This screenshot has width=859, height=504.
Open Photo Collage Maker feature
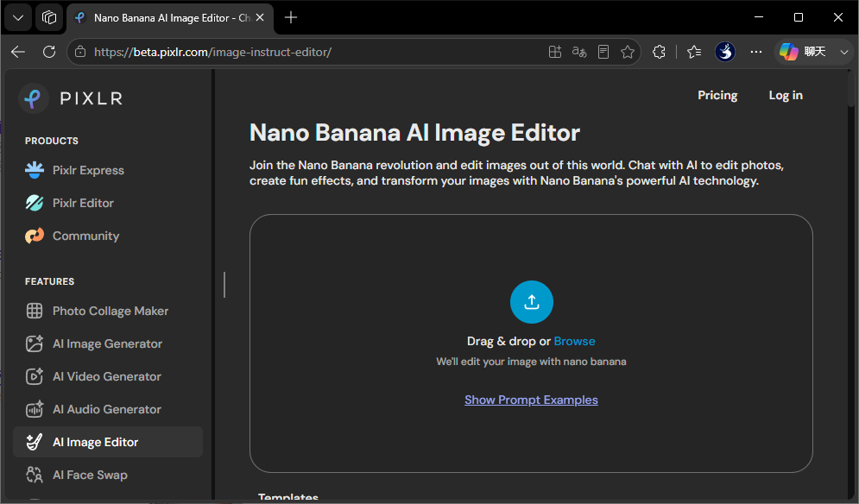97,312
